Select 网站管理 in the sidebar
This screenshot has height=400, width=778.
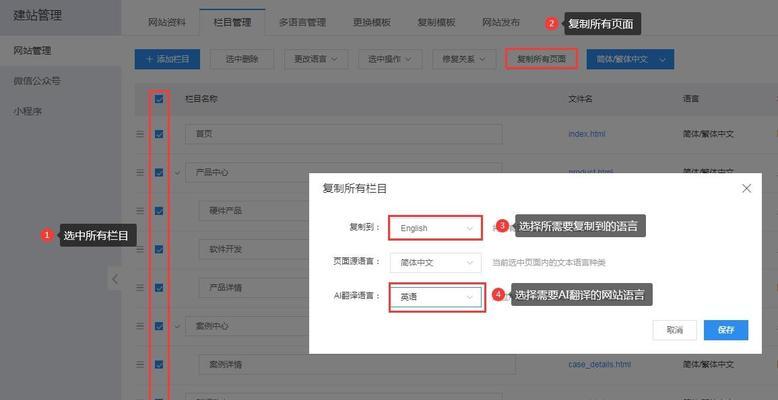pyautogui.click(x=61, y=51)
